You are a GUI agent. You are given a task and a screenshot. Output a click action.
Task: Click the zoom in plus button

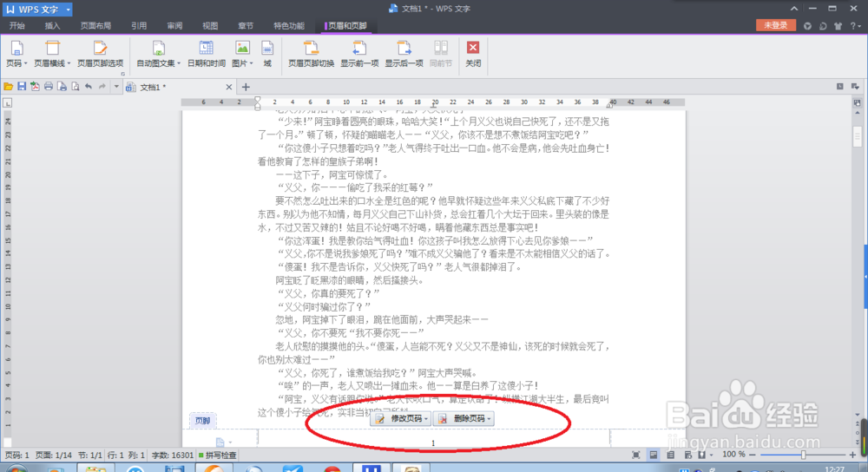click(852, 455)
